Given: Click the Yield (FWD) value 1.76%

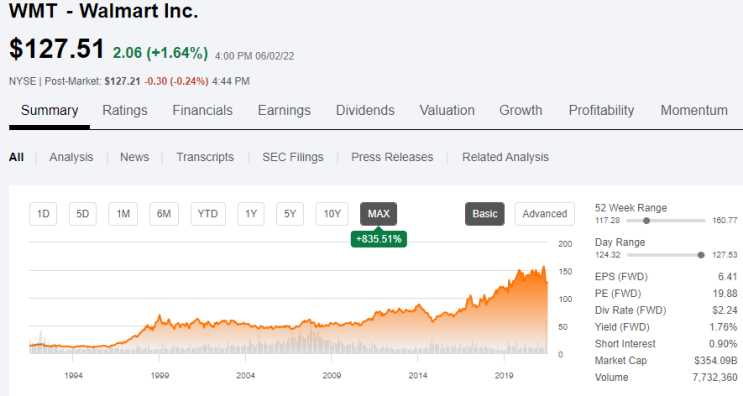Looking at the screenshot, I should pos(723,327).
